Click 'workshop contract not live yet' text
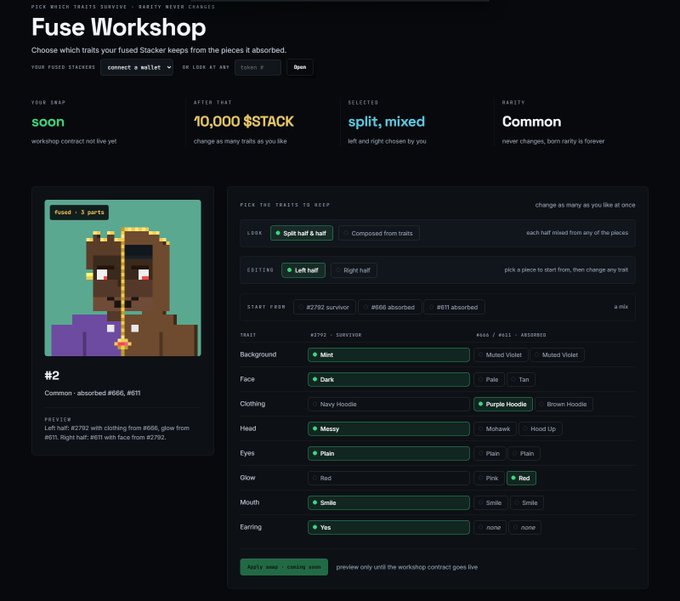 74,141
